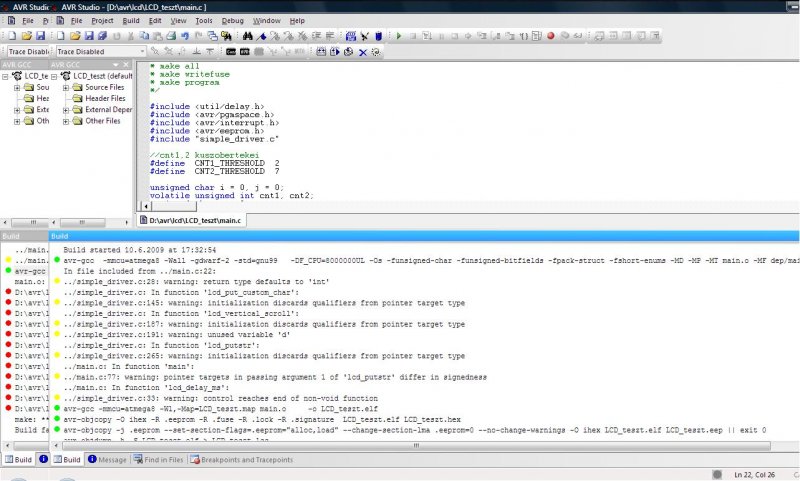Click the Auto Step icon next to the braces
This screenshot has width=800, height=481.
click(x=537, y=36)
